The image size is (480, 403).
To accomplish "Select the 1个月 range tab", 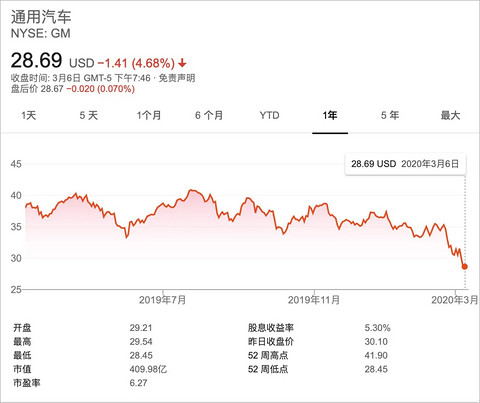I will 149,115.
